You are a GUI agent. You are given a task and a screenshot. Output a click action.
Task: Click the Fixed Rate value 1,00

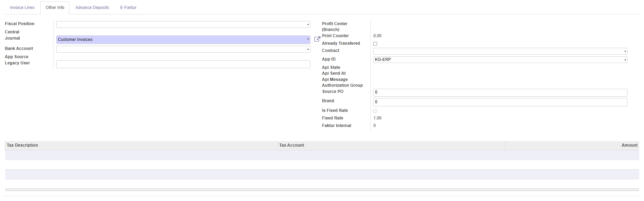pyautogui.click(x=377, y=118)
